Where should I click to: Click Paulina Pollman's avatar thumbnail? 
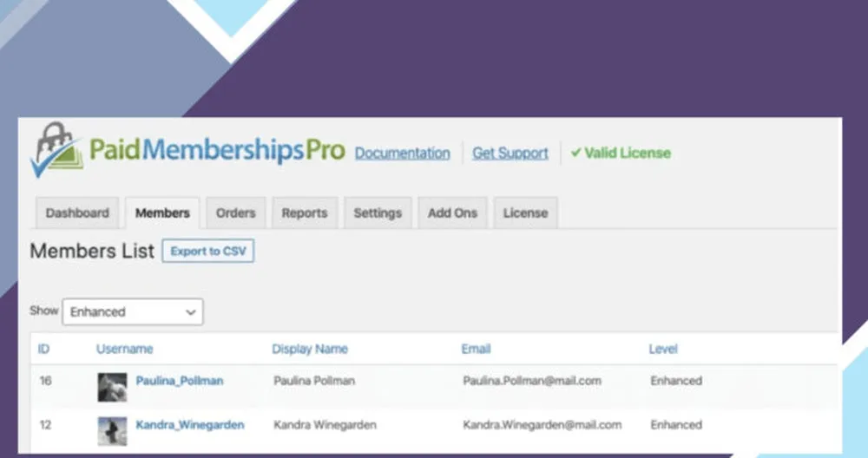[112, 386]
